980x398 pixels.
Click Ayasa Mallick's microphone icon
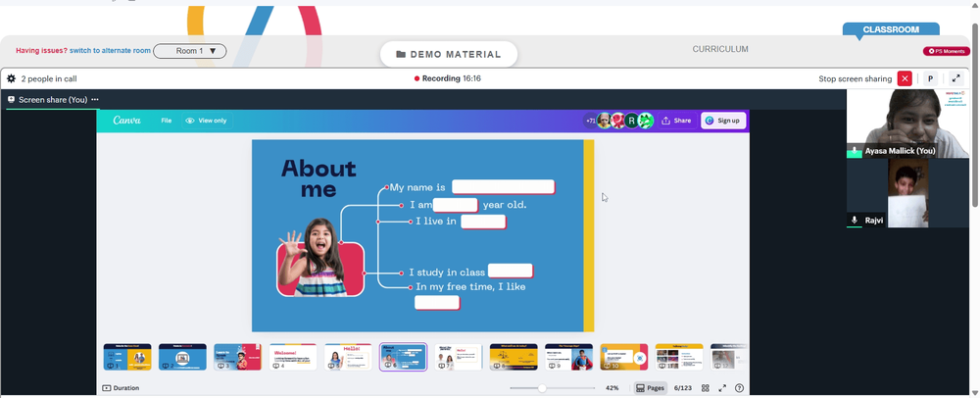coord(855,151)
